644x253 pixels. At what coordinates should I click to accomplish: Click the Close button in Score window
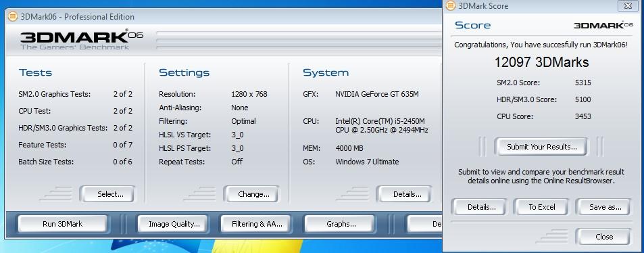tap(603, 237)
